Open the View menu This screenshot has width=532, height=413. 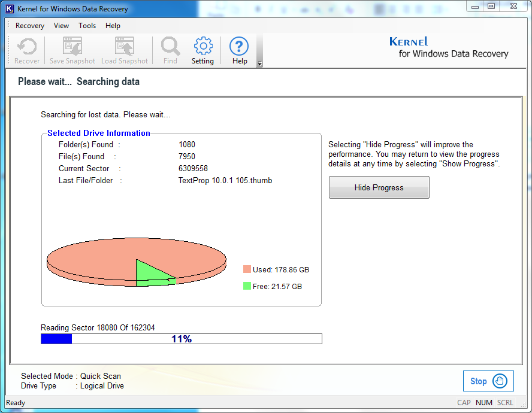pyautogui.click(x=61, y=26)
